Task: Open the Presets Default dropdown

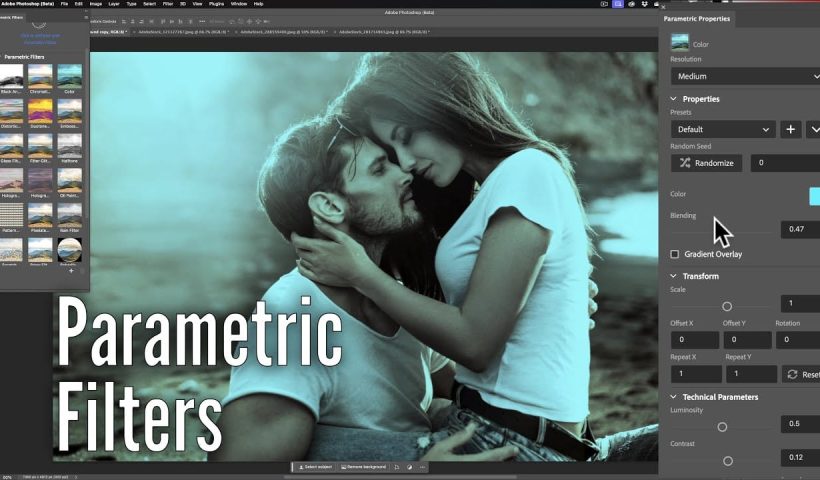Action: tap(723, 129)
